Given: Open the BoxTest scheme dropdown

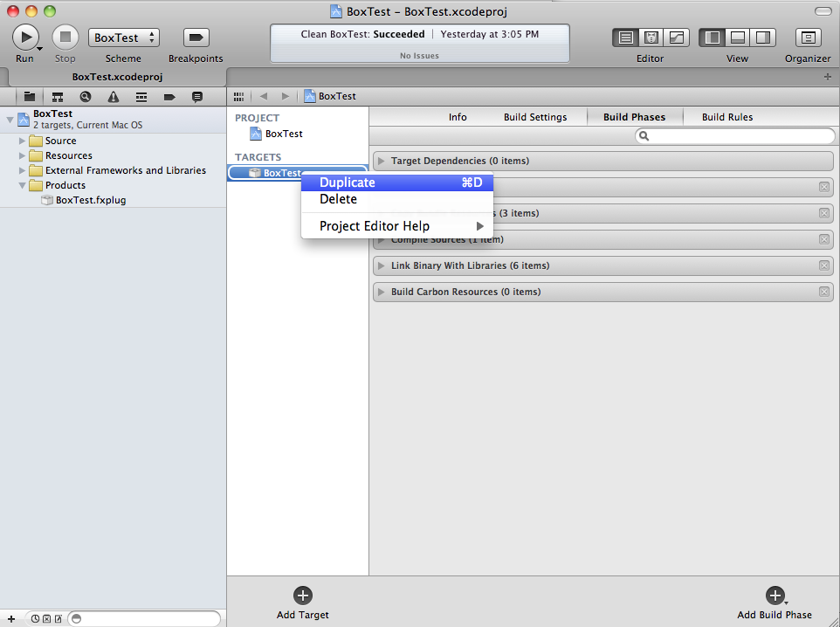Looking at the screenshot, I should point(124,38).
